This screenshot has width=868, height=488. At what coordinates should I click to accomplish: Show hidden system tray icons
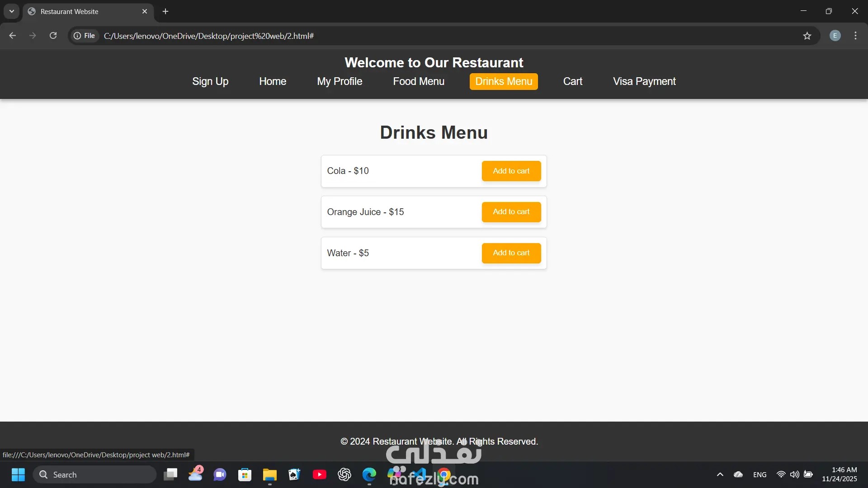[720, 475]
